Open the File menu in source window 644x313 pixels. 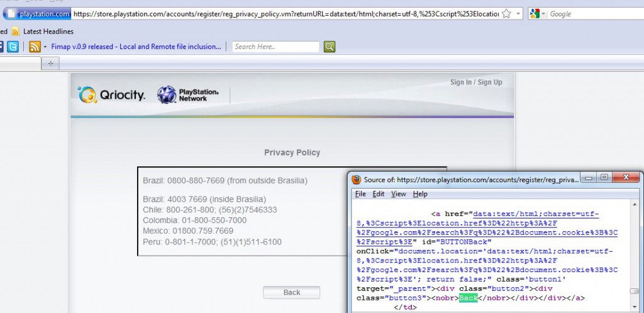tap(360, 194)
